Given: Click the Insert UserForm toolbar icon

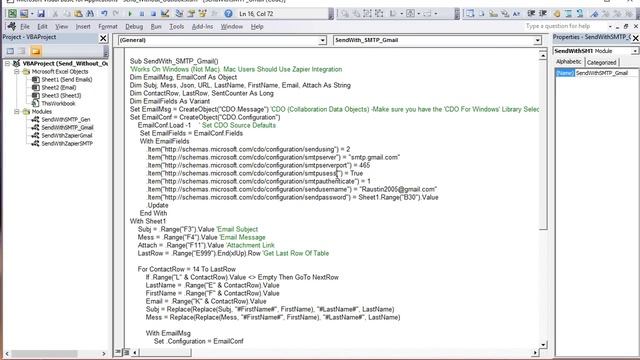Looking at the screenshot, I should point(24,13).
